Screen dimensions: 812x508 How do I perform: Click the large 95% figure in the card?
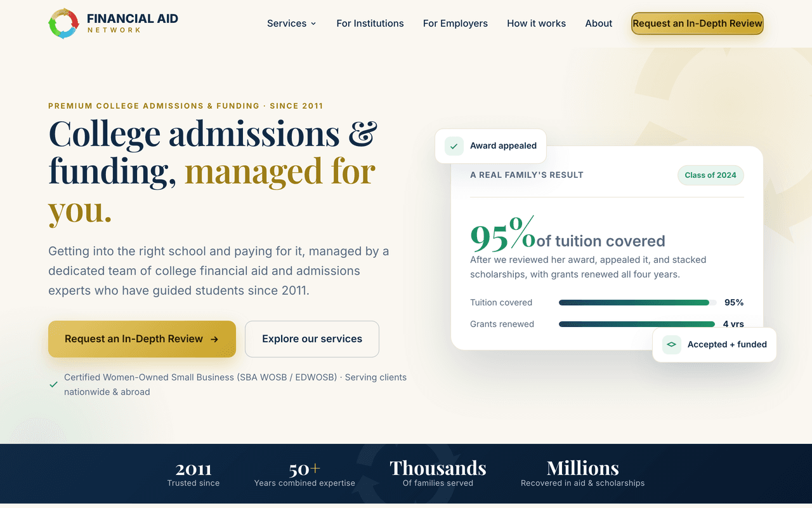click(502, 233)
